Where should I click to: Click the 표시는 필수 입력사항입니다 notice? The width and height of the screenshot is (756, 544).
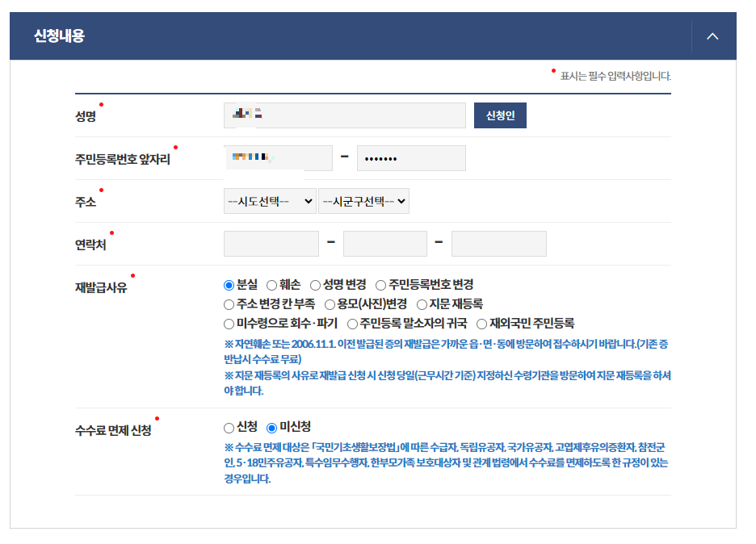(x=615, y=76)
